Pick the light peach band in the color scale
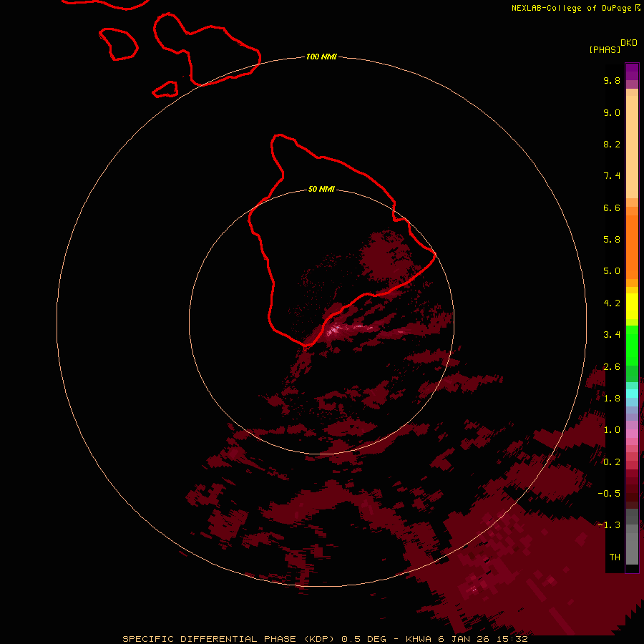Image resolution: width=644 pixels, height=644 pixels. pyautogui.click(x=632, y=147)
